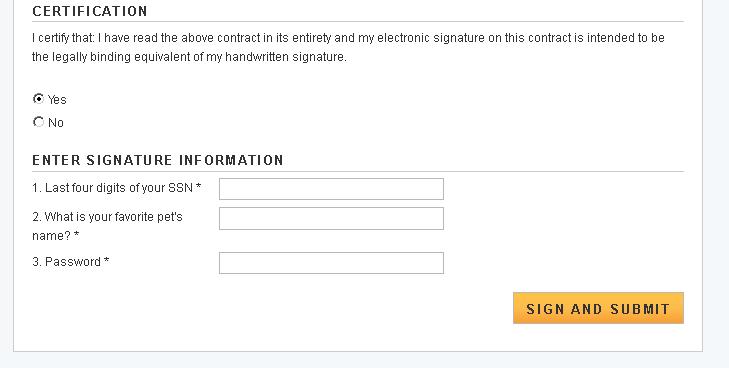
Task: Click the divider under the Certification heading
Action: coord(358,21)
